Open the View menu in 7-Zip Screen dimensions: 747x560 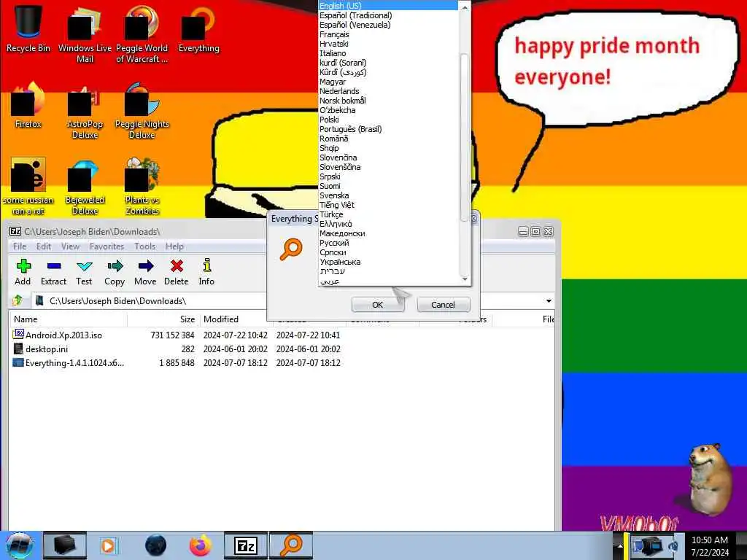(x=70, y=246)
